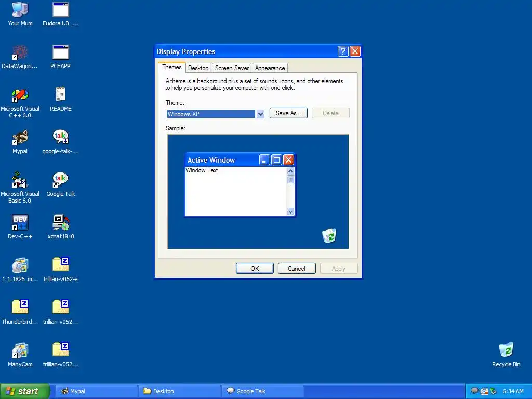Click OK in Display Properties

tap(255, 269)
